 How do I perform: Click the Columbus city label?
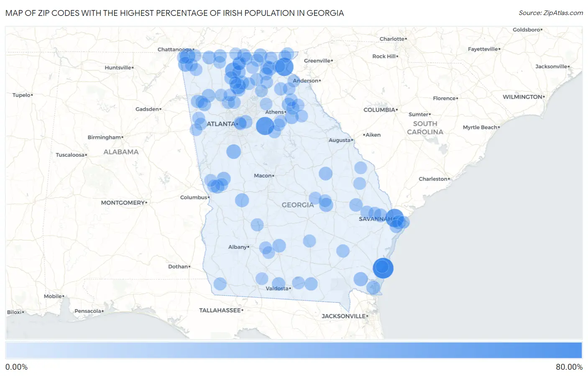tap(194, 197)
